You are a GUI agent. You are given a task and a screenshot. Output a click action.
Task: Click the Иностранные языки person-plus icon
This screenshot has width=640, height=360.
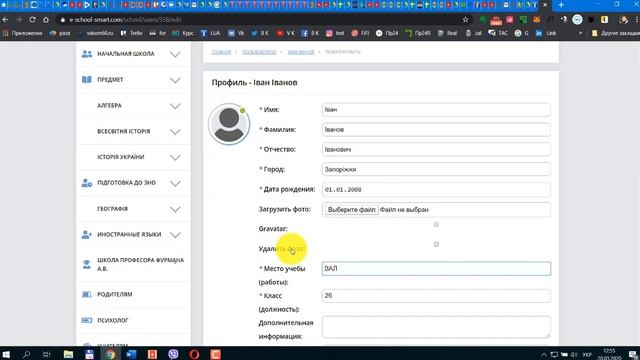[87, 235]
